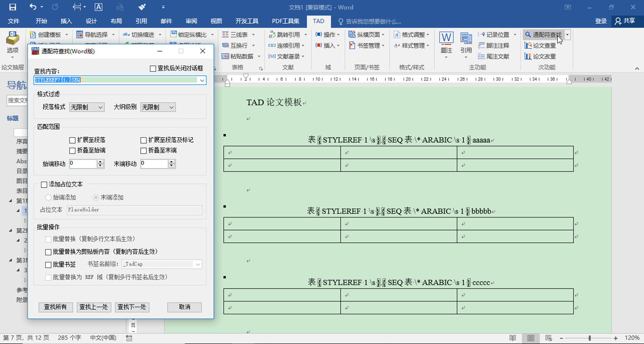Click the large 题注 caption W icon
The width and height of the screenshot is (644, 344).
(x=446, y=38)
